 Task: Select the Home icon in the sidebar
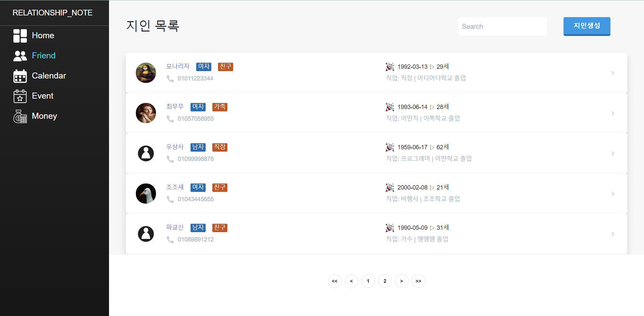coord(20,36)
